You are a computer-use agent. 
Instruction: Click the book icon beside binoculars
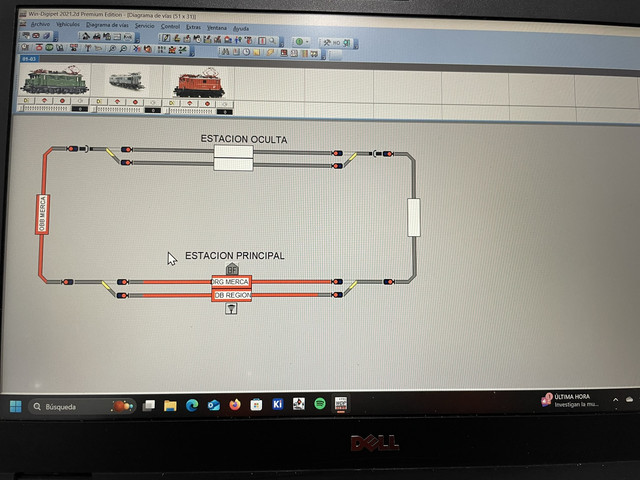tap(236, 52)
